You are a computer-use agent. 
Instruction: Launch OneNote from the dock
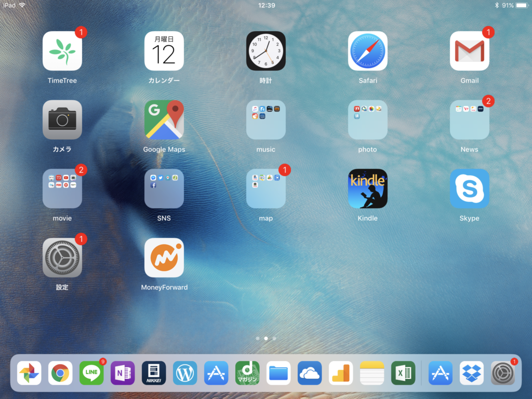pos(123,373)
